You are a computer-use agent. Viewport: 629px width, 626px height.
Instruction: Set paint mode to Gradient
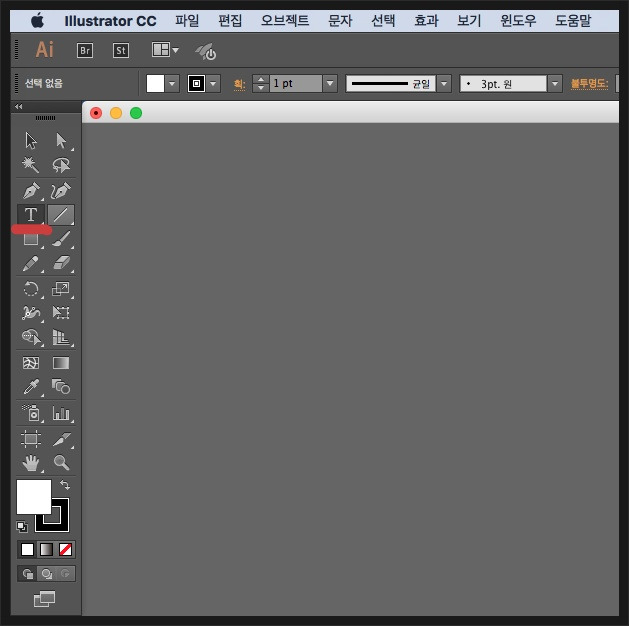point(46,549)
